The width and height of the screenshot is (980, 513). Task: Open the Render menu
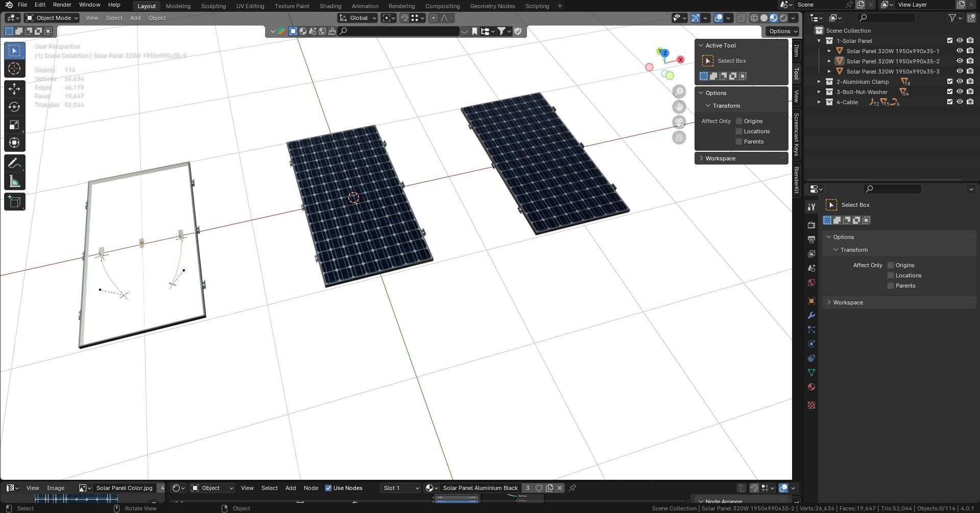[62, 5]
